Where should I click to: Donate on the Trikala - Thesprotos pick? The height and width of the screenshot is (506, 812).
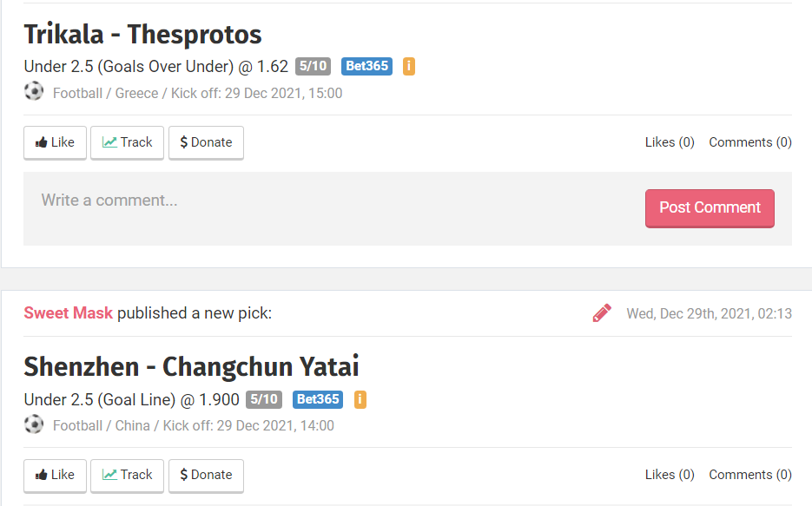(x=206, y=142)
